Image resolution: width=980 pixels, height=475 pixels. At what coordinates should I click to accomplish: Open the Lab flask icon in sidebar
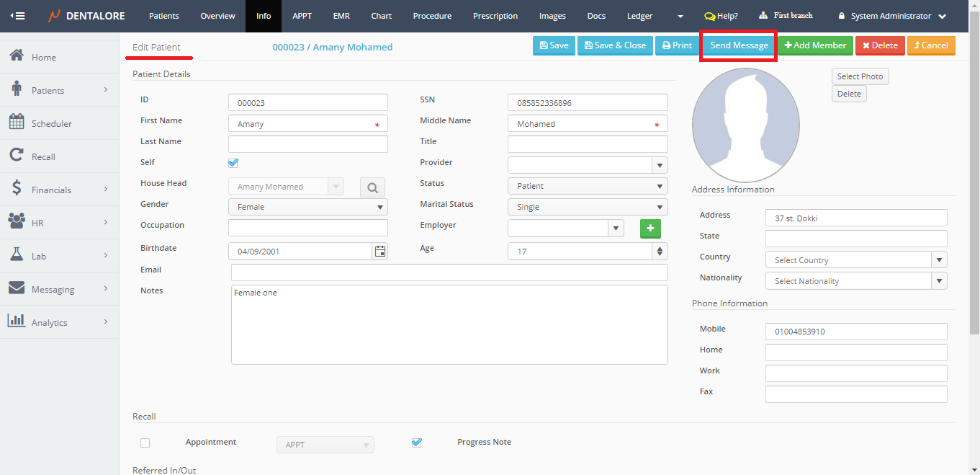[17, 255]
